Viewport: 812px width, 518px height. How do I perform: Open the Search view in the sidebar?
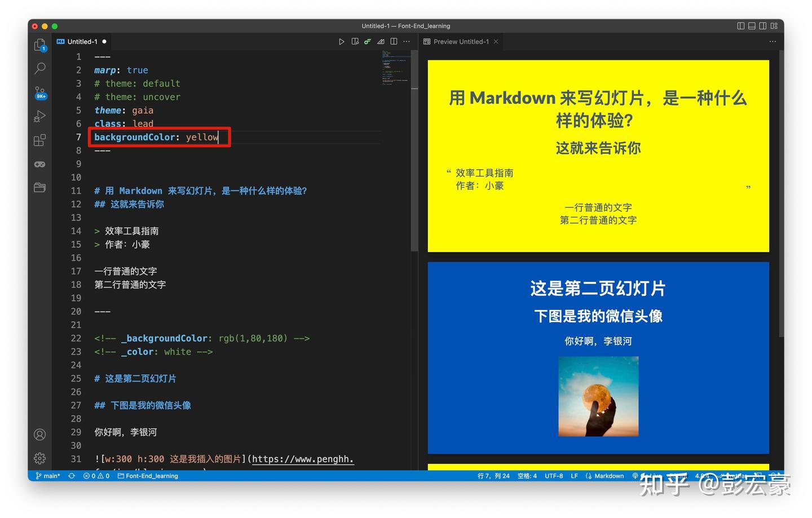(x=39, y=68)
